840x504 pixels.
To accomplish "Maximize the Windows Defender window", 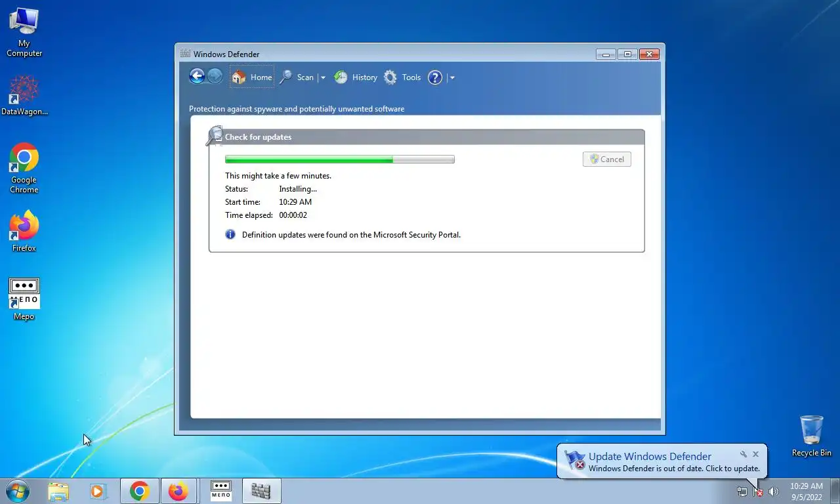I will click(x=627, y=54).
